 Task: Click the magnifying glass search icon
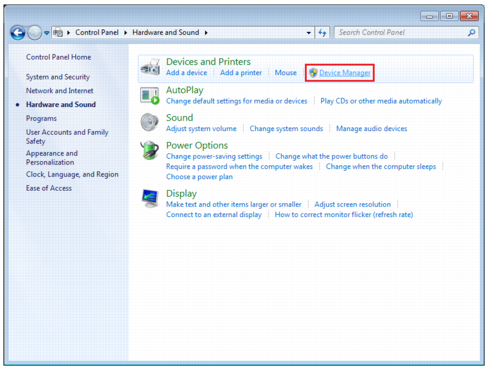pos(471,33)
